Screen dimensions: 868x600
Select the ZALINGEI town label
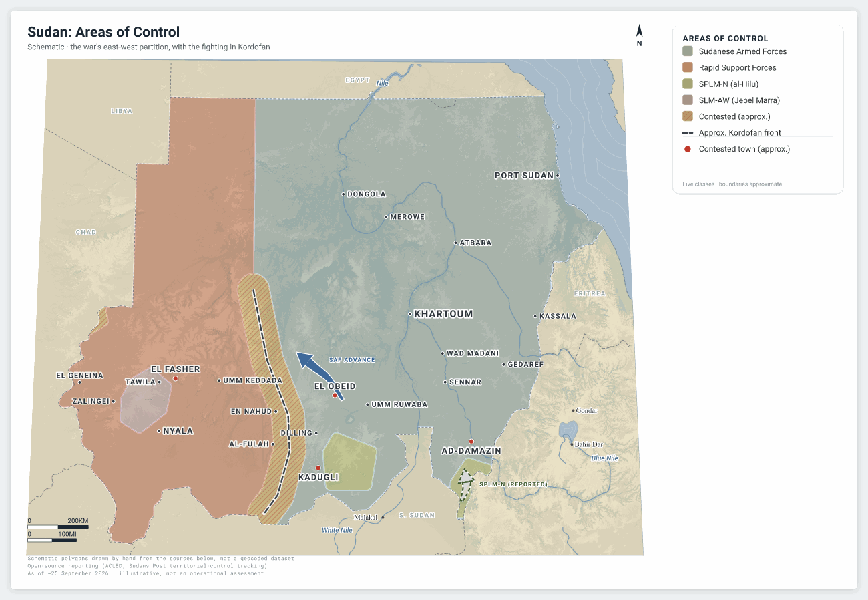click(x=91, y=401)
